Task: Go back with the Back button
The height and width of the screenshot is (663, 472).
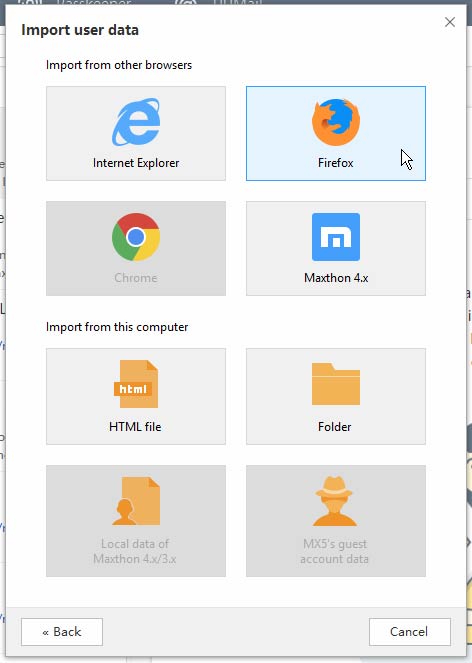Action: coord(62,632)
